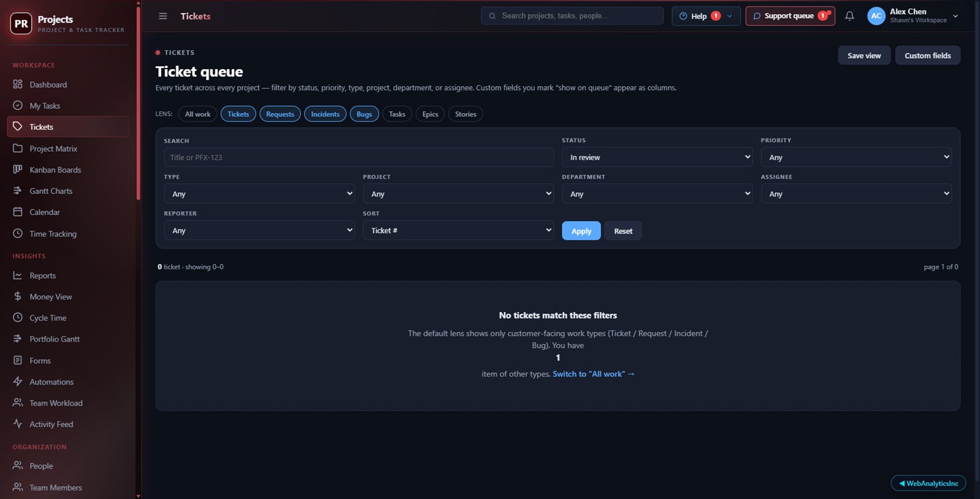This screenshot has height=499, width=980.
Task: Open the Priority dropdown
Action: (856, 157)
